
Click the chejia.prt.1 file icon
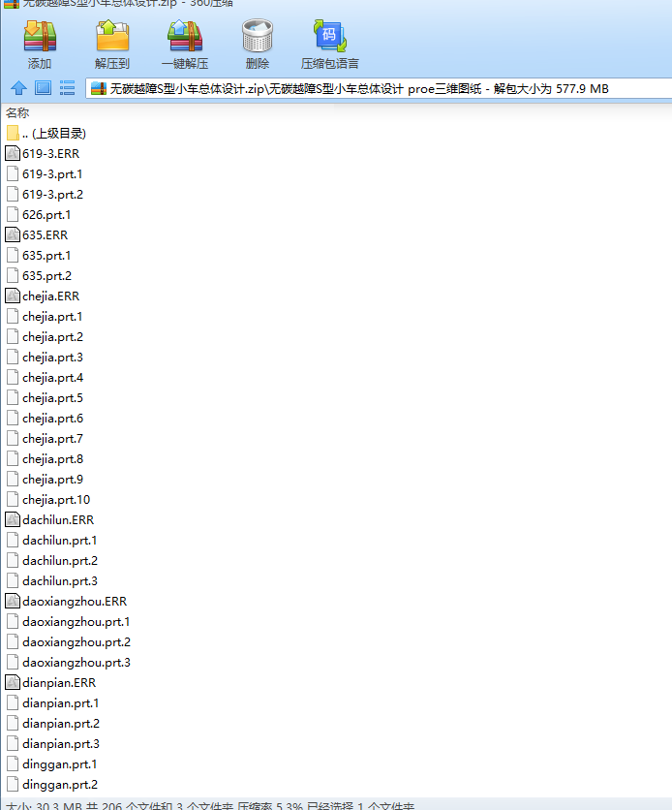13,316
